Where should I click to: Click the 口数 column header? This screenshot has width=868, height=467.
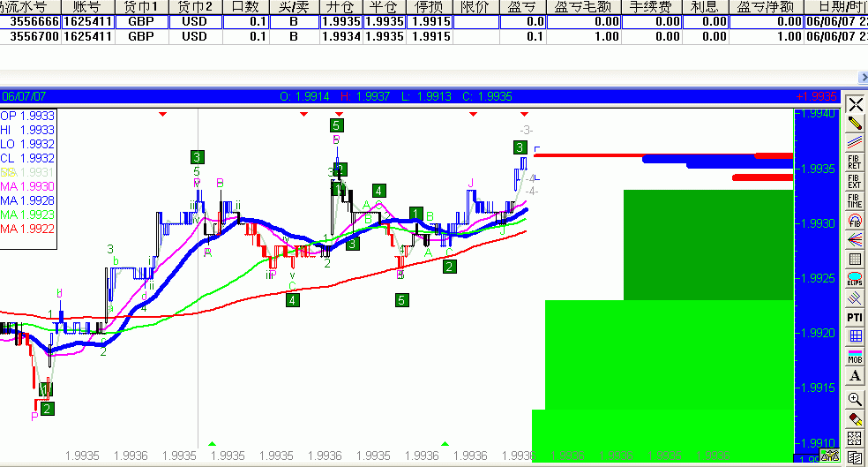point(246,7)
